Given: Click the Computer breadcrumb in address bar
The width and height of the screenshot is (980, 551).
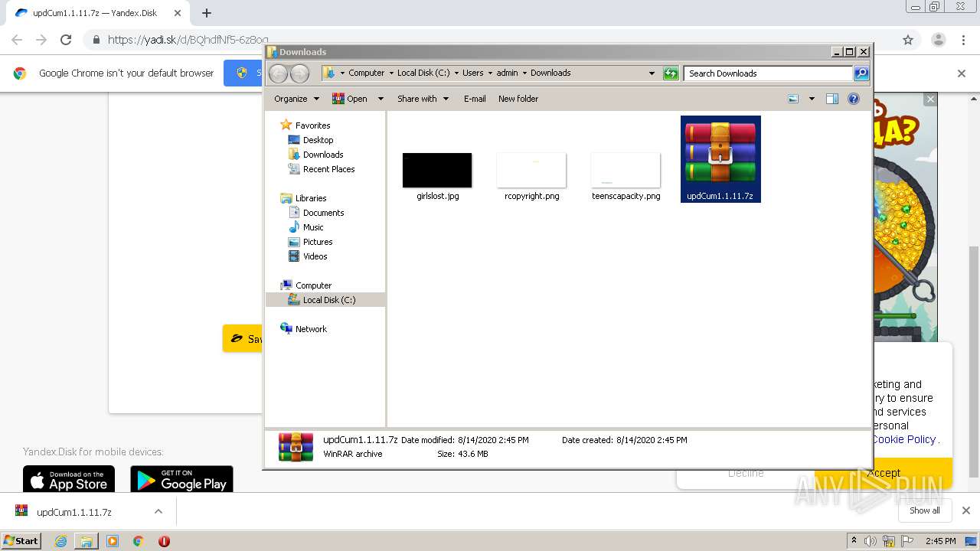Looking at the screenshot, I should coord(366,73).
